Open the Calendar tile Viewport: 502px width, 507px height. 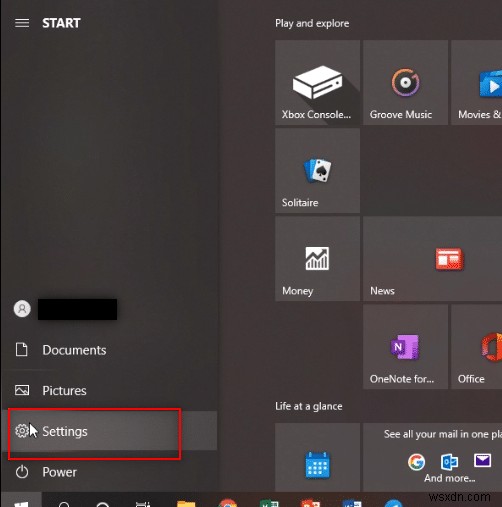click(317, 457)
